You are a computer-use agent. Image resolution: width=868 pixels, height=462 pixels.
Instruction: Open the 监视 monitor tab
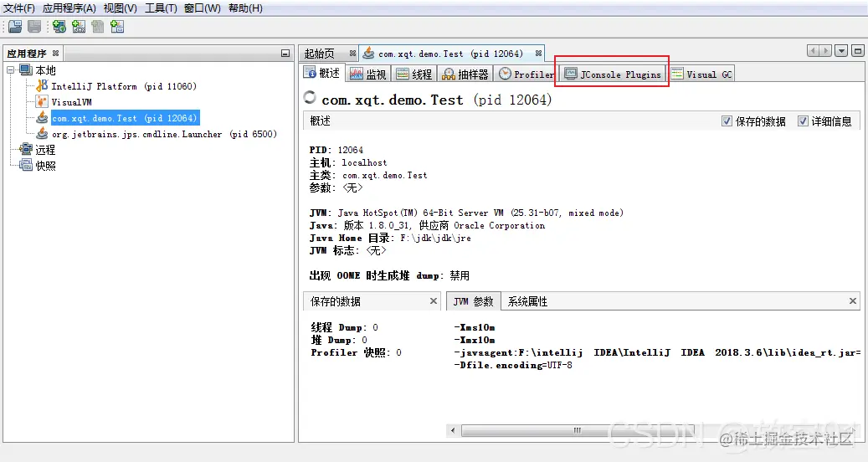click(x=368, y=74)
